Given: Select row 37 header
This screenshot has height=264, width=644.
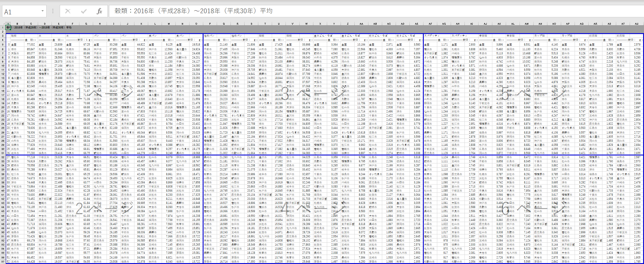Looking at the screenshot, I should [x=3, y=178].
